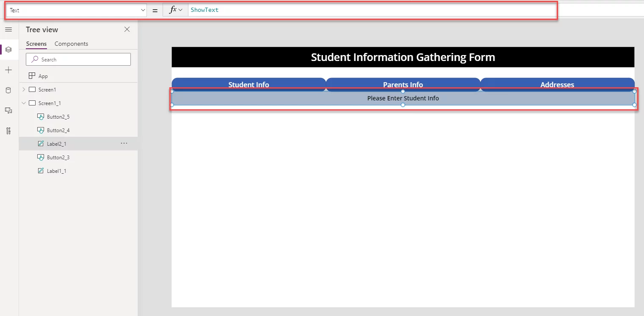This screenshot has width=644, height=316.
Task: Open the Data cylinder icon in sidebar
Action: [8, 90]
